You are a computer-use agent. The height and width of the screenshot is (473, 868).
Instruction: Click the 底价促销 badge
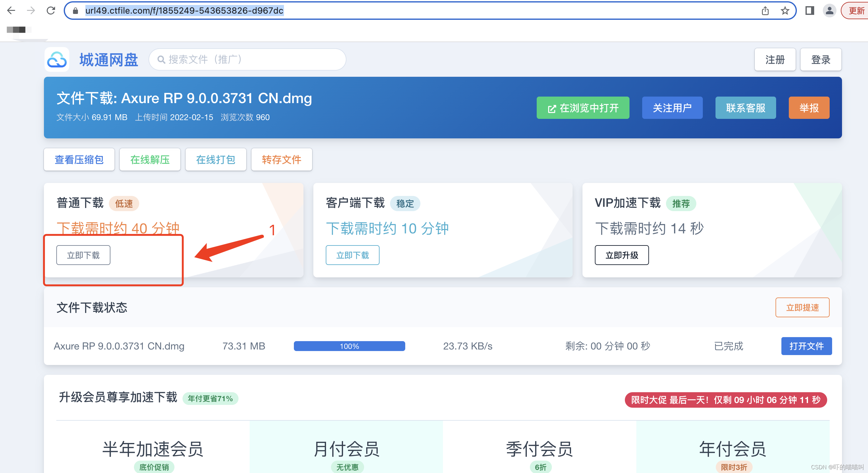[154, 467]
